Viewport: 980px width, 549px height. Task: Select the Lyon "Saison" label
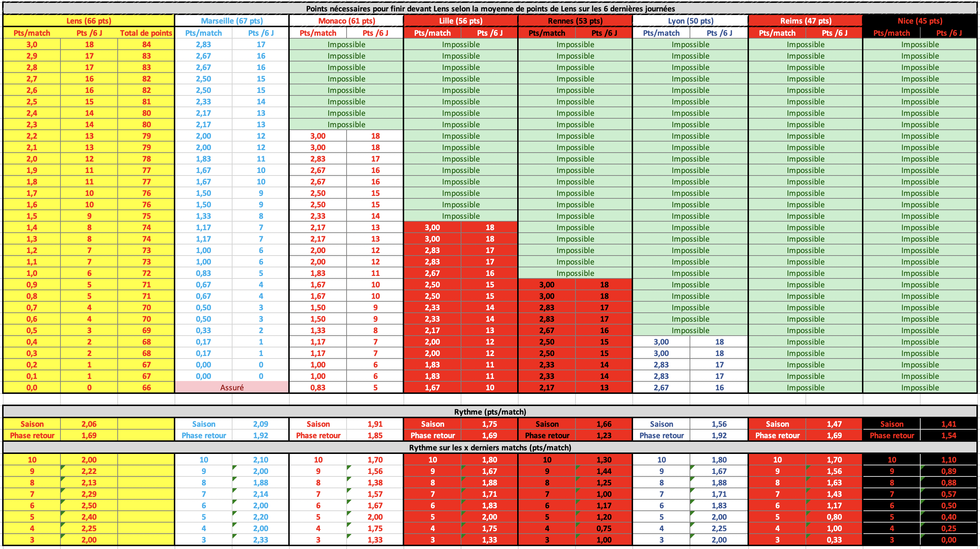(661, 424)
